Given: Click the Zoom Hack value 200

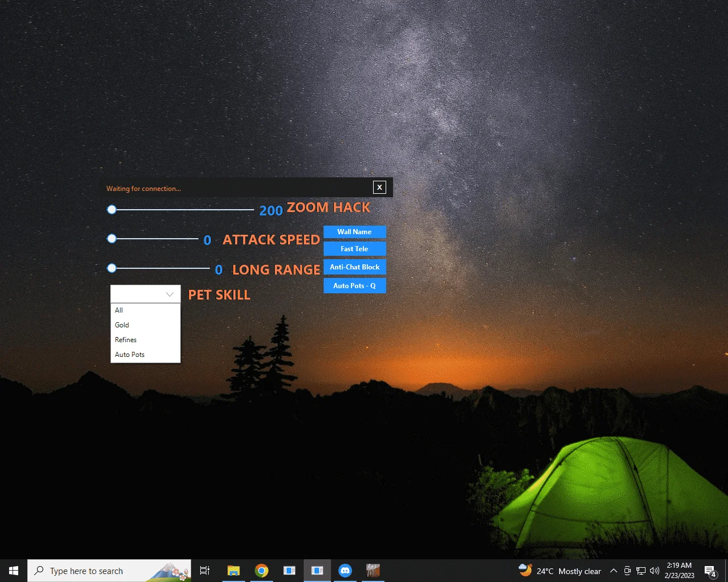Looking at the screenshot, I should pyautogui.click(x=271, y=211).
